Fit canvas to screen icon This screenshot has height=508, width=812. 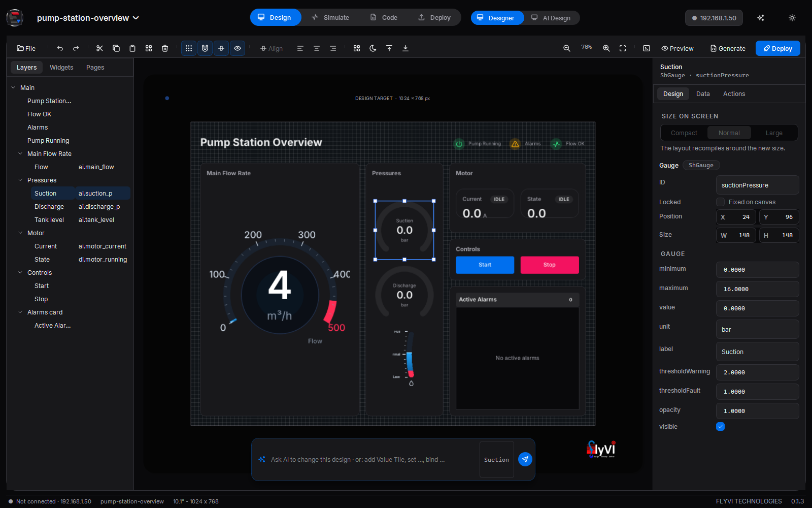tap(623, 48)
